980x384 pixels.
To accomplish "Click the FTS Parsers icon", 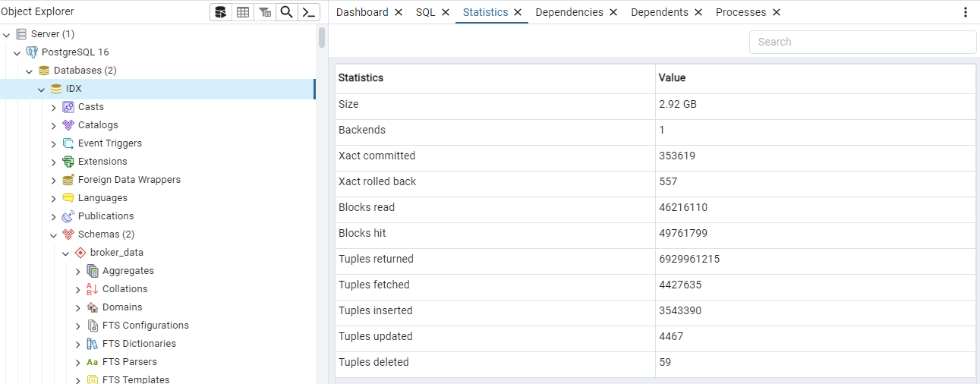I will click(x=93, y=362).
